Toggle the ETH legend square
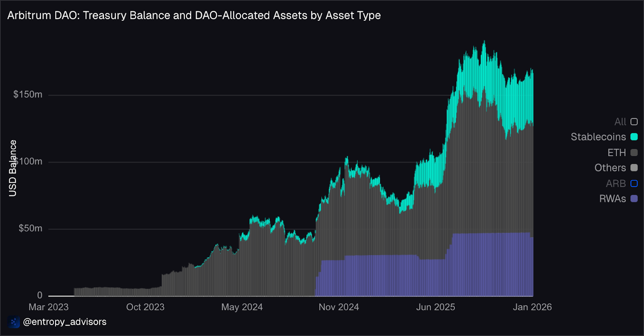Image resolution: width=644 pixels, height=336 pixels. click(x=634, y=153)
